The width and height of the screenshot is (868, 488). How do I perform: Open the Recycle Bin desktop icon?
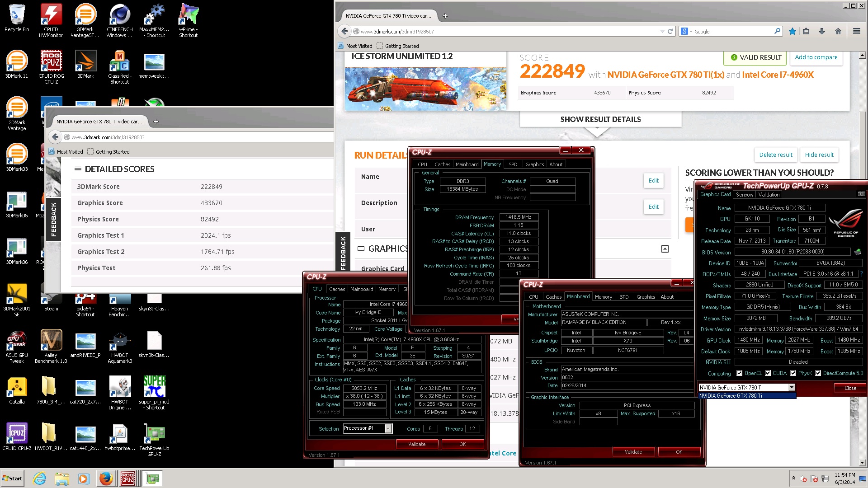coord(17,18)
